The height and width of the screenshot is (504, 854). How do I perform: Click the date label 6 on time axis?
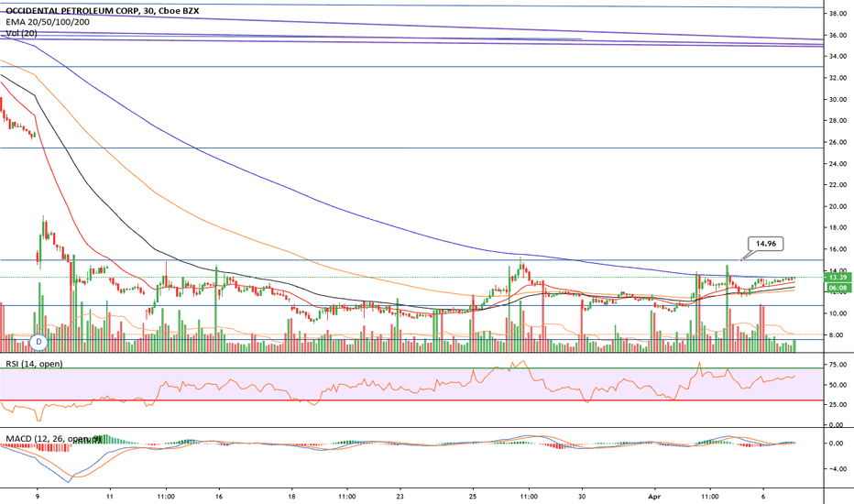pos(763,497)
